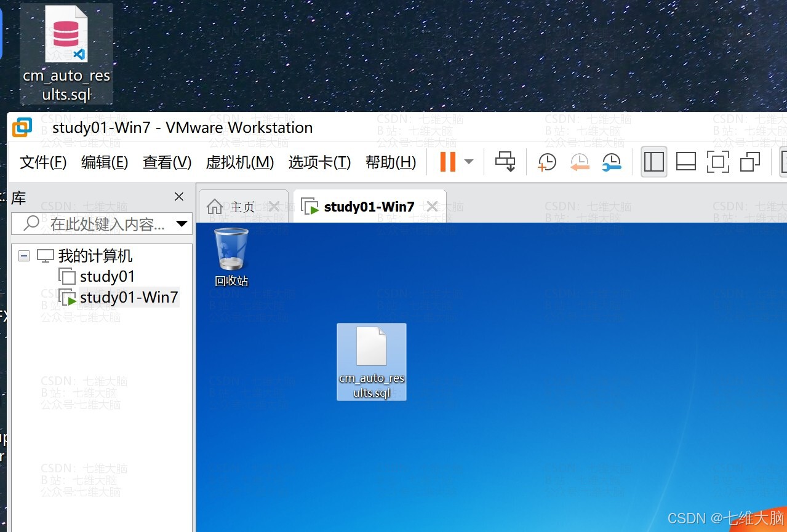The height and width of the screenshot is (532, 787).
Task: Click the running VM icon beside study01-Win7 in tree
Action: (67, 298)
